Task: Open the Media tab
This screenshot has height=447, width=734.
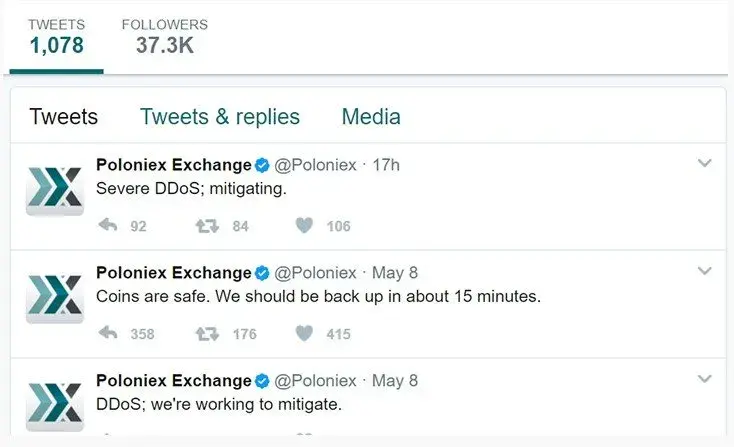Action: 371,116
